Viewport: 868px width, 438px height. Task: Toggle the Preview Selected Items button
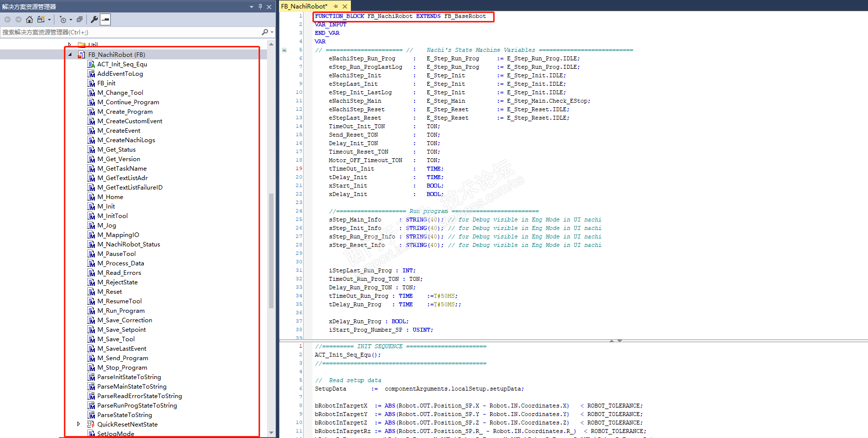click(105, 19)
